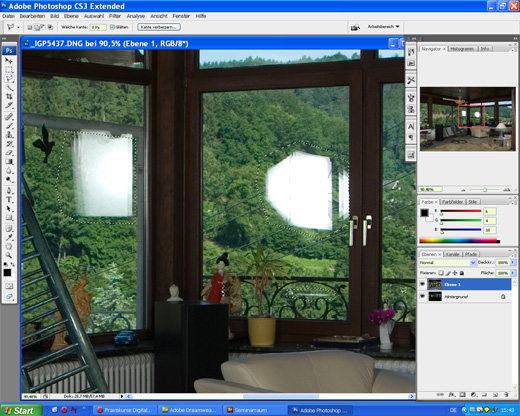
Task: Select the Healing Brush tool
Action: 9,117
